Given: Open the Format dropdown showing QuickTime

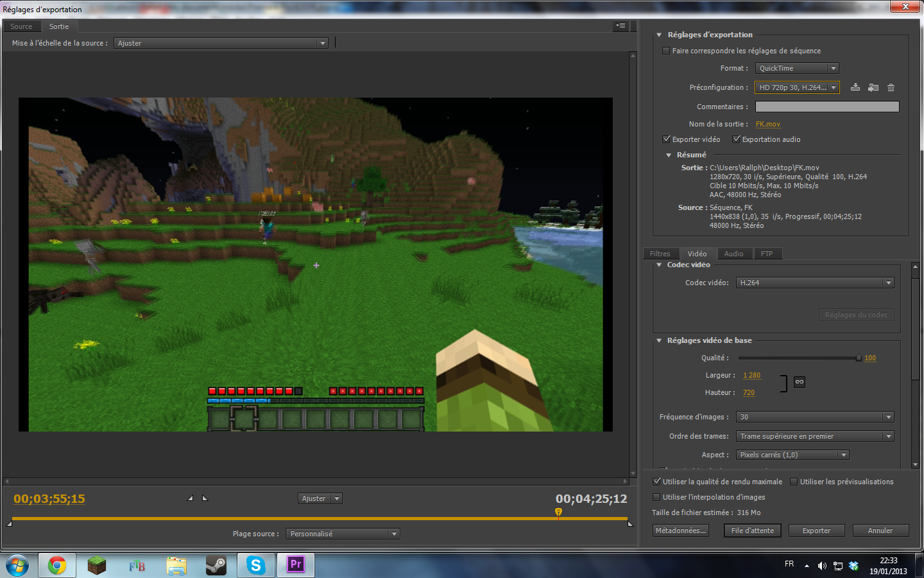Looking at the screenshot, I should (797, 68).
